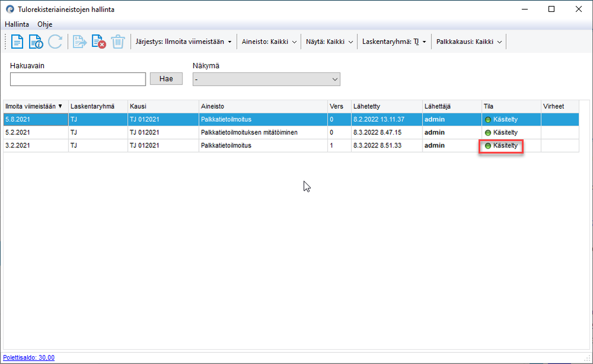Expand the Näkymä combo box
This screenshot has height=364, width=593.
coord(266,80)
